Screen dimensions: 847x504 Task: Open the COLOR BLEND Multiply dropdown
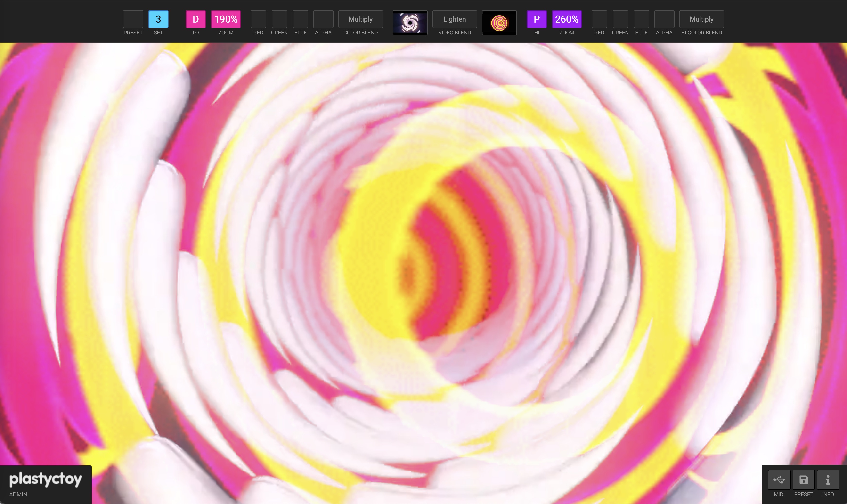click(x=360, y=19)
